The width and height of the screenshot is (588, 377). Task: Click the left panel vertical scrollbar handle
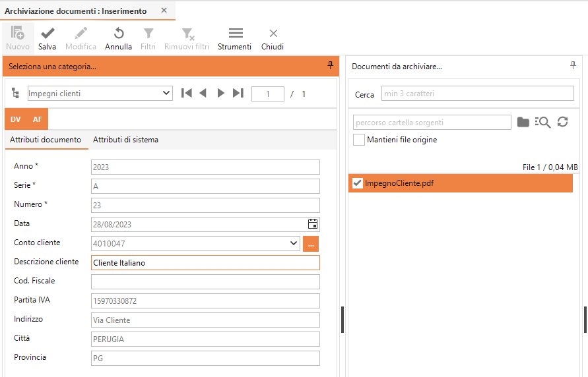[x=343, y=320]
